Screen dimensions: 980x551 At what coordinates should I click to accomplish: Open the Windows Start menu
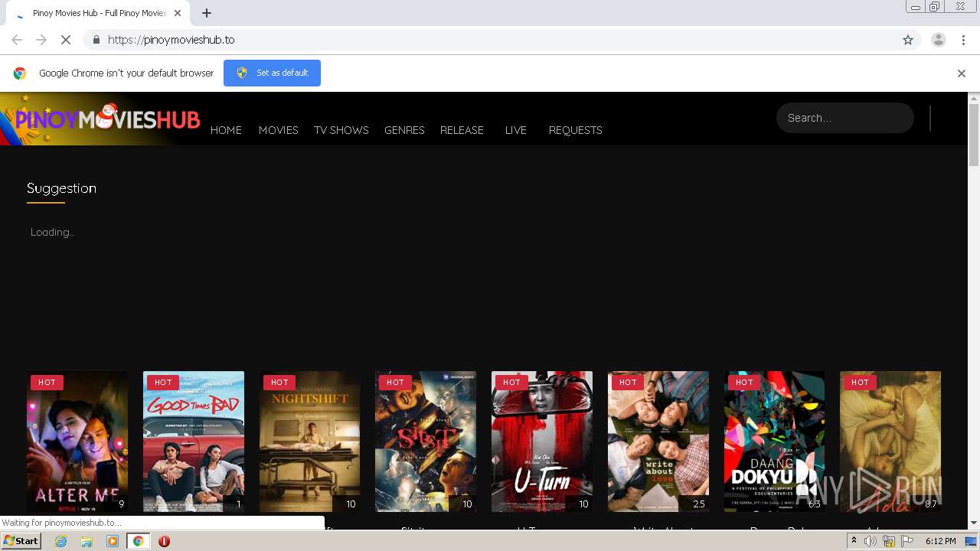21,541
